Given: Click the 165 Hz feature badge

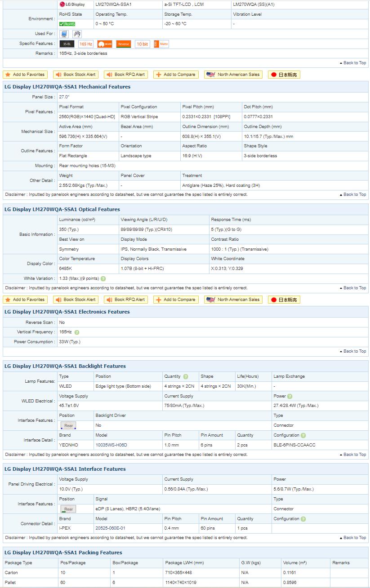Looking at the screenshot, I should (86, 44).
